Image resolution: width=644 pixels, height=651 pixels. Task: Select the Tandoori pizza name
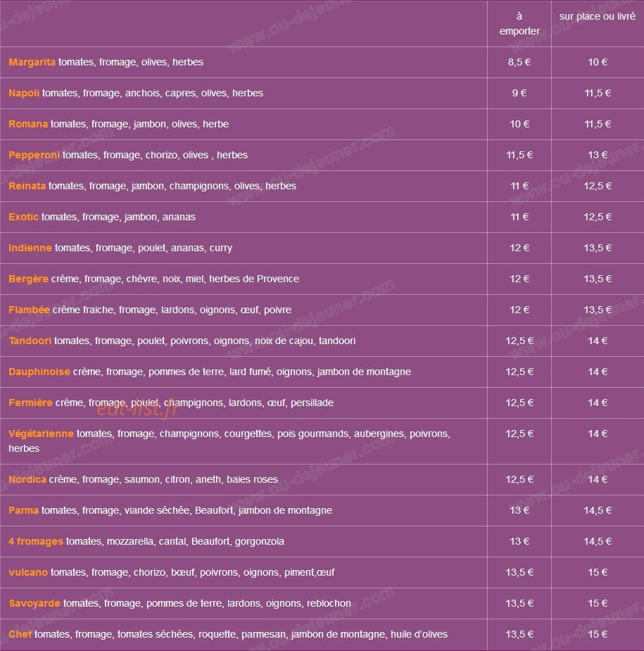pyautogui.click(x=30, y=341)
